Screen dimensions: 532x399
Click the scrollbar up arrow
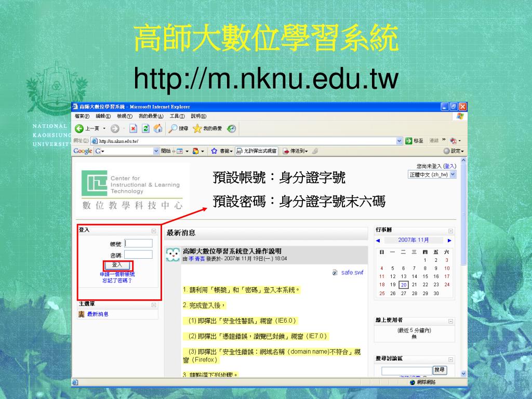point(464,160)
